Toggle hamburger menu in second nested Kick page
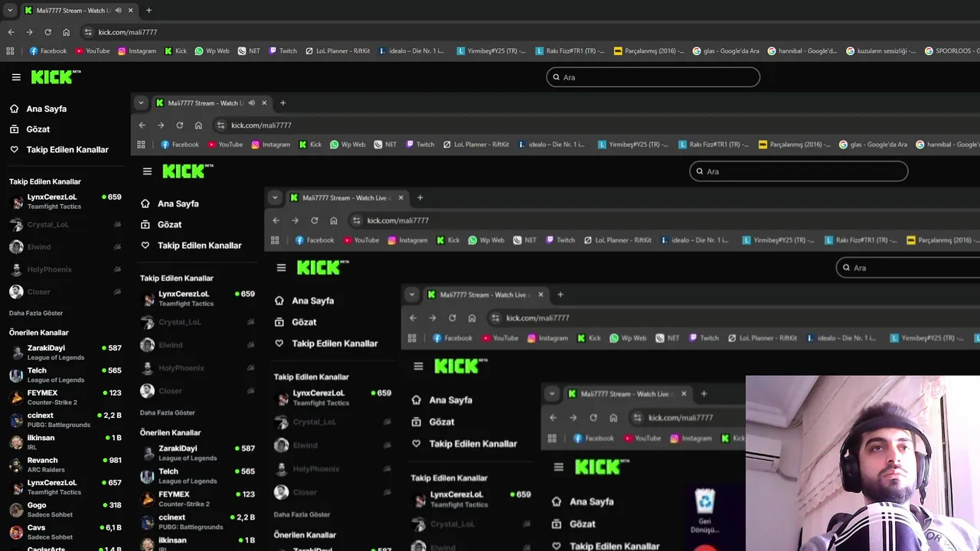 tap(147, 171)
